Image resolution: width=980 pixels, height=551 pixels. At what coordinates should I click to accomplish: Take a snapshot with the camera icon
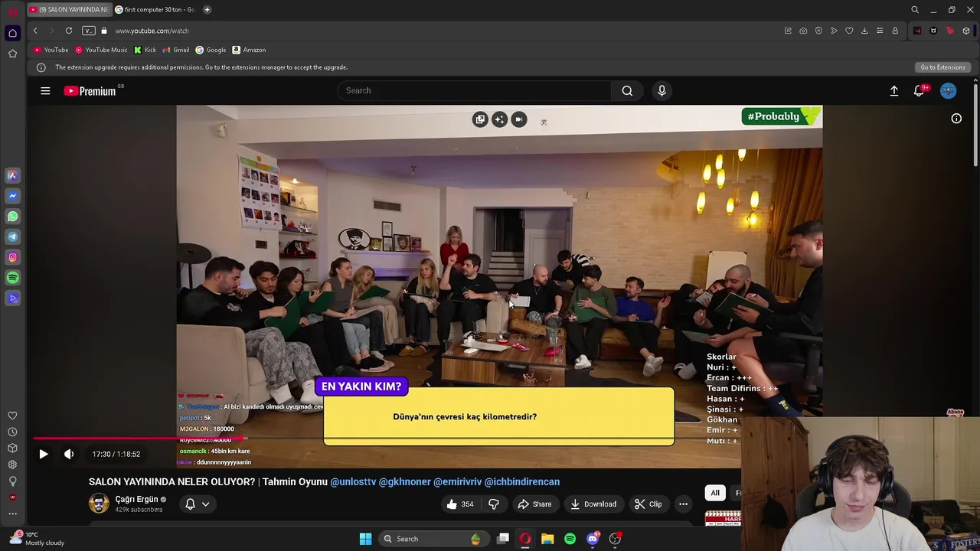[803, 31]
